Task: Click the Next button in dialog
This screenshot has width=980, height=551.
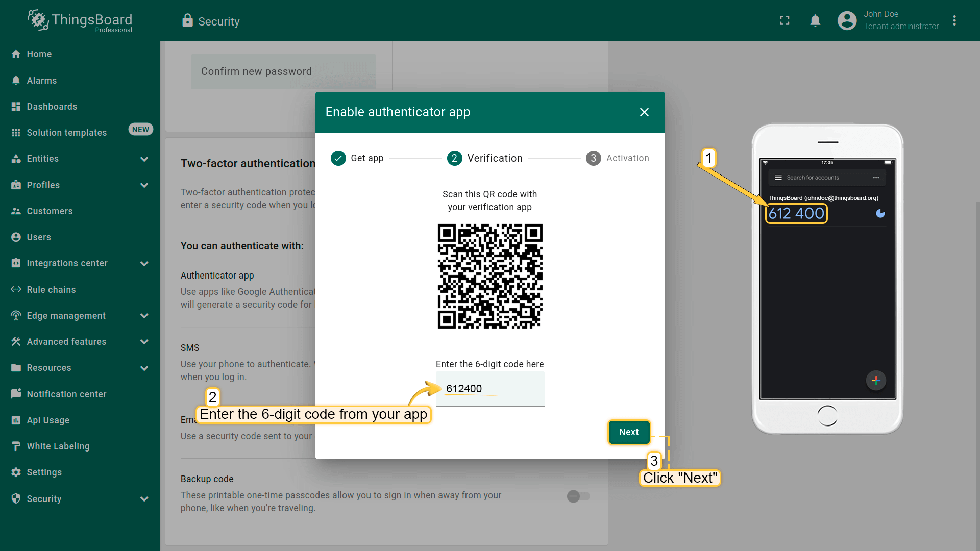Action: [629, 432]
